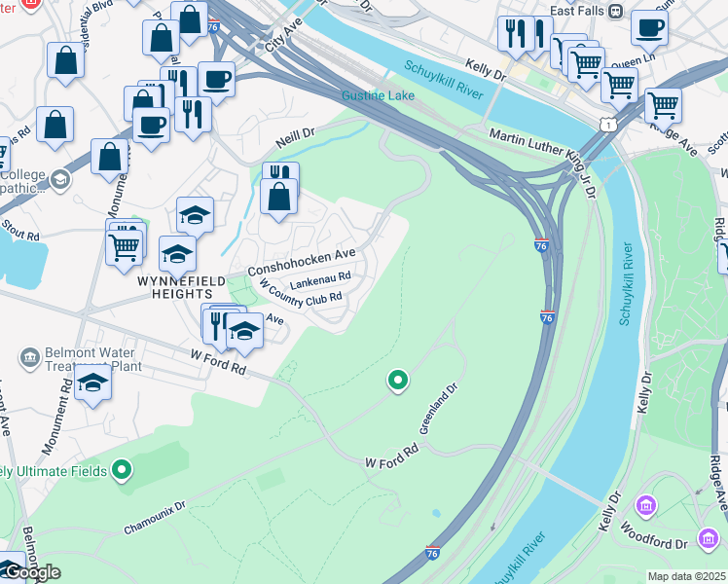
Task: Select the Wynnefield Heights neighborhood label
Action: coord(182,287)
